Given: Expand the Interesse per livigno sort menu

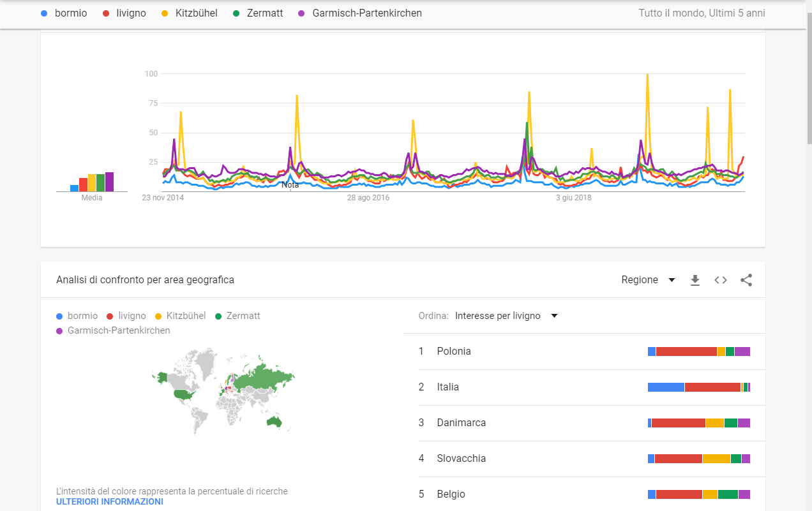Looking at the screenshot, I should tap(507, 316).
